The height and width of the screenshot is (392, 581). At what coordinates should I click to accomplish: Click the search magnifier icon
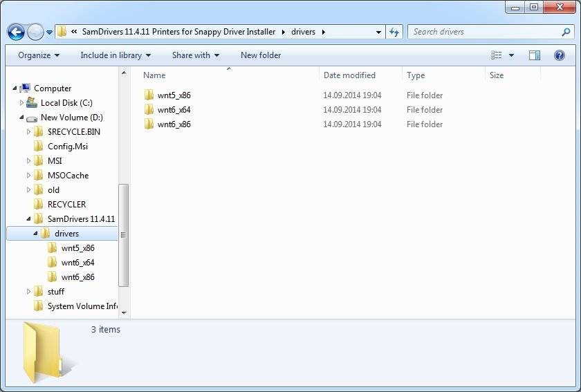tap(566, 32)
